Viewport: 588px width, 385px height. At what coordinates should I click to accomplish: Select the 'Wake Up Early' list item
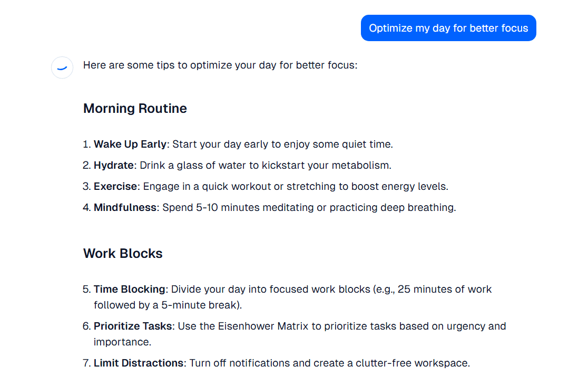238,144
